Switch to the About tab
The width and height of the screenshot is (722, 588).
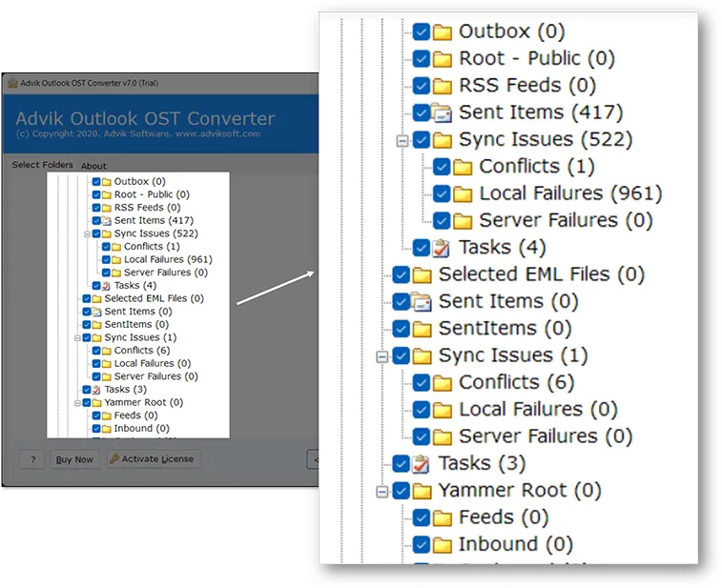pyautogui.click(x=93, y=166)
